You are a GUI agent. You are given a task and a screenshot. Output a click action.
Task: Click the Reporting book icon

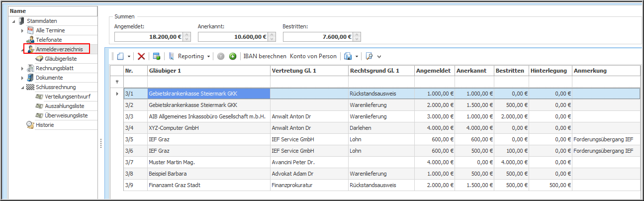click(172, 56)
